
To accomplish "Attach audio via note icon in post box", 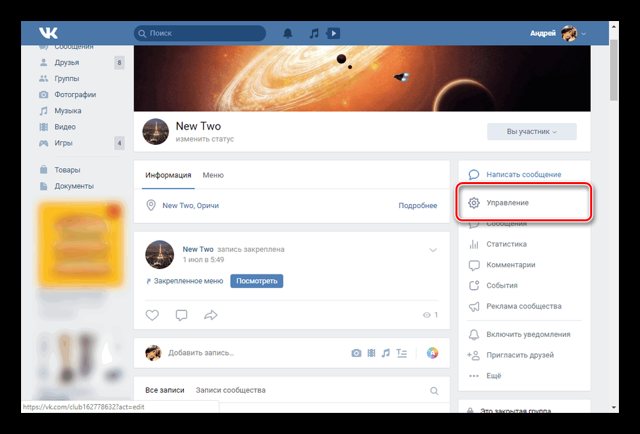I will [x=385, y=353].
